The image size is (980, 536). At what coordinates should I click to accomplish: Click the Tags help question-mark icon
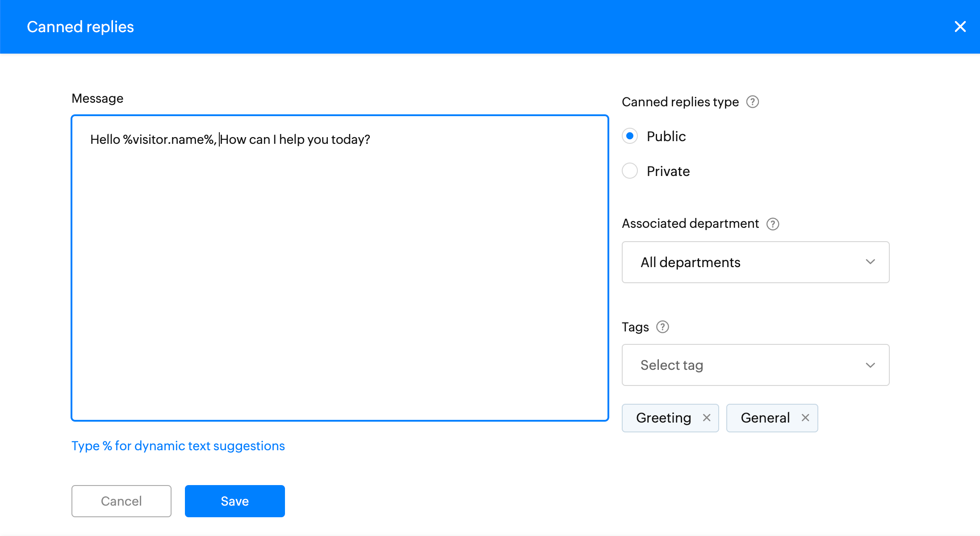coord(662,327)
